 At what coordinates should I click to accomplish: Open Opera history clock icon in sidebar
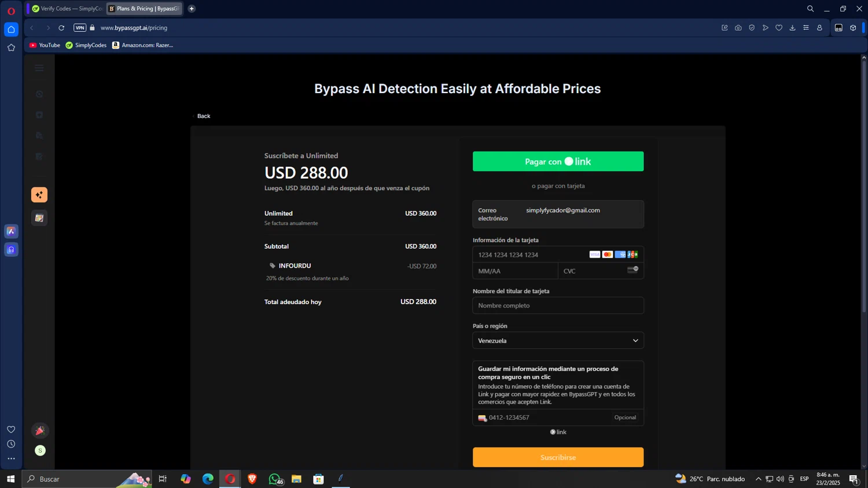click(x=11, y=444)
